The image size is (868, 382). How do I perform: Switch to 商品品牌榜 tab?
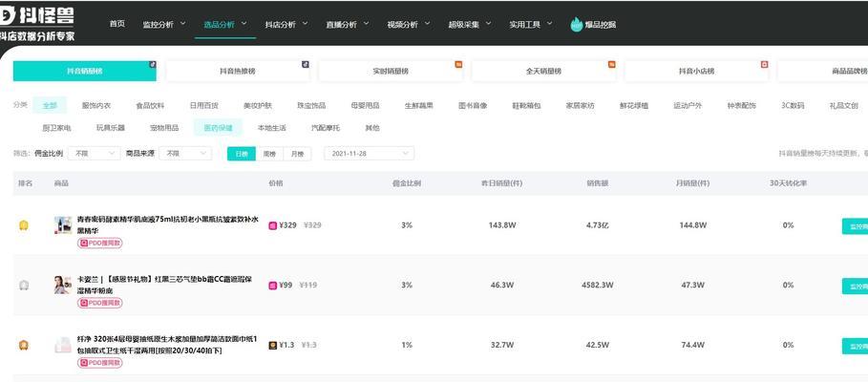822,72
